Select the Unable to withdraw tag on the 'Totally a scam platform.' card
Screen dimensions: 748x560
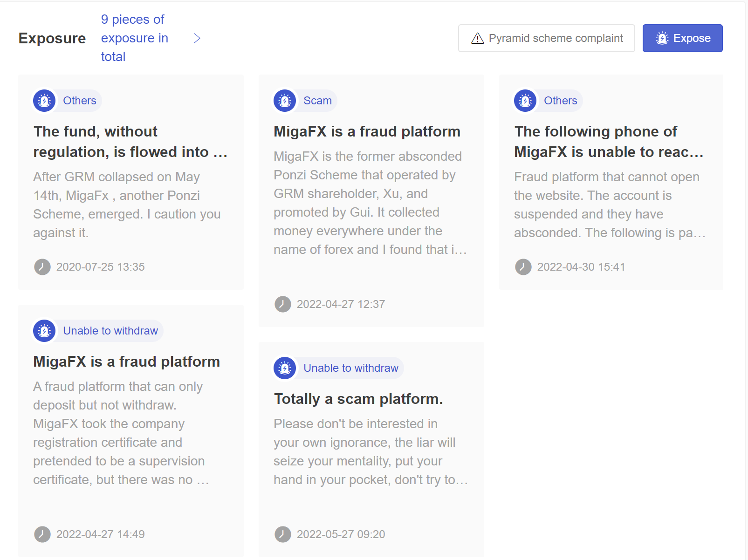(351, 368)
